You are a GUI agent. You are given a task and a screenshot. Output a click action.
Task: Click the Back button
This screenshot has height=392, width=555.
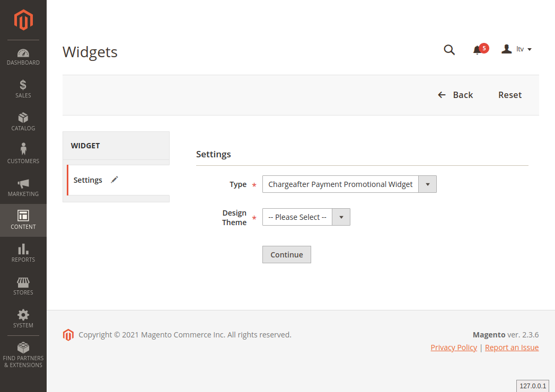point(455,95)
